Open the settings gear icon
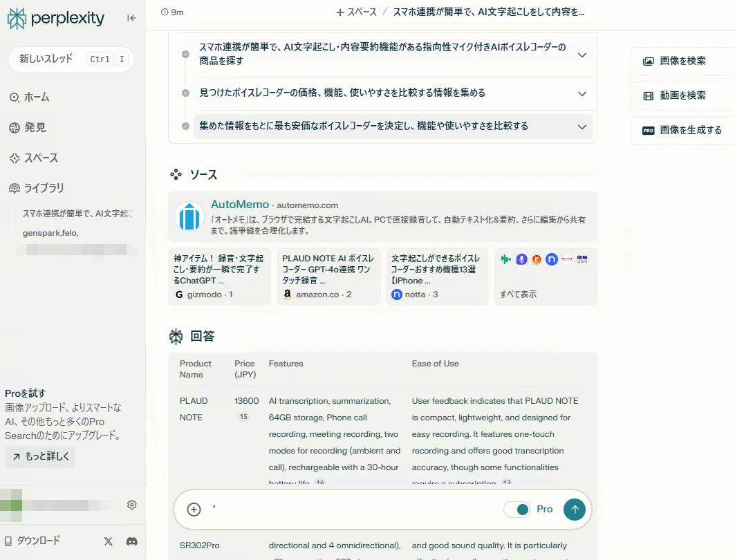Screen dimensions: 735x560 pyautogui.click(x=131, y=505)
